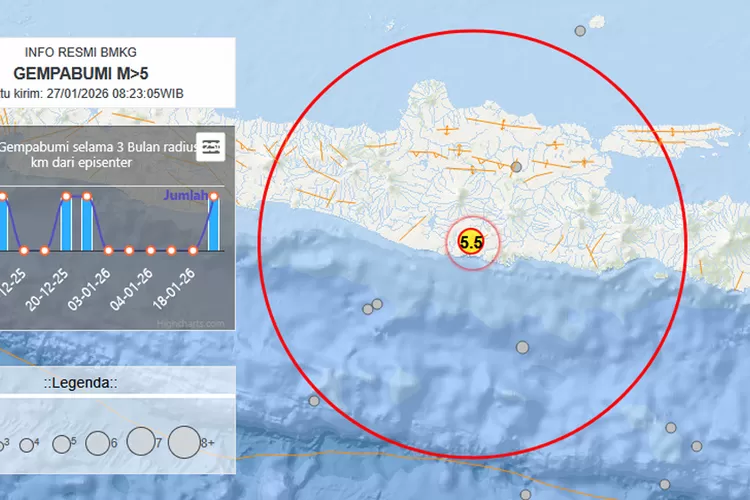
Task: Select gray earthquake dot on central Java land
Action: click(x=516, y=167)
